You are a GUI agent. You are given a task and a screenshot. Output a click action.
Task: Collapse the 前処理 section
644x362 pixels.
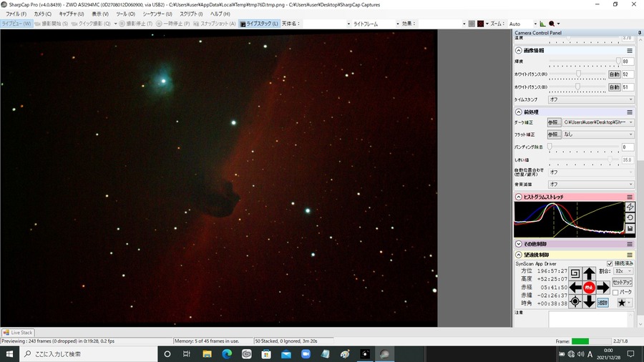click(x=518, y=112)
